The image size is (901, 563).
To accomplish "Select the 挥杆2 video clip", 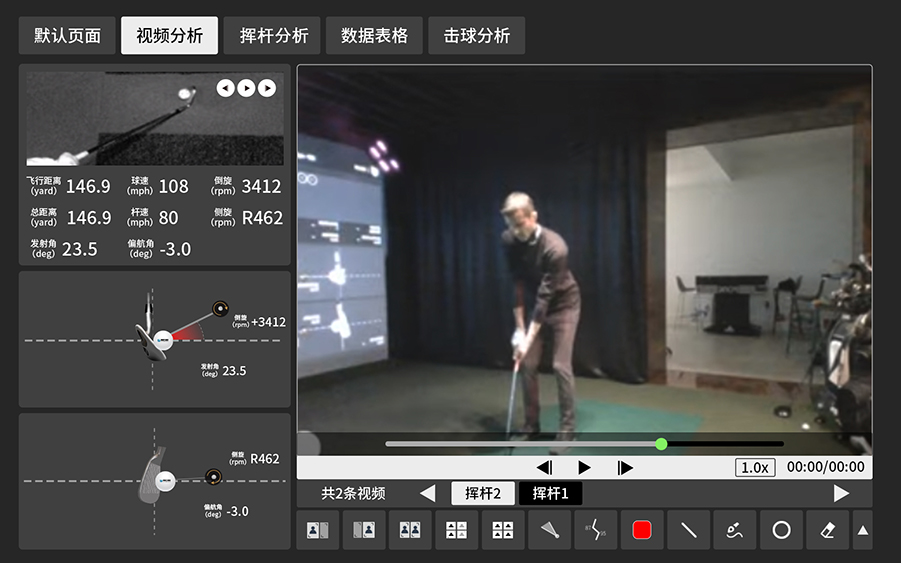I will click(484, 493).
